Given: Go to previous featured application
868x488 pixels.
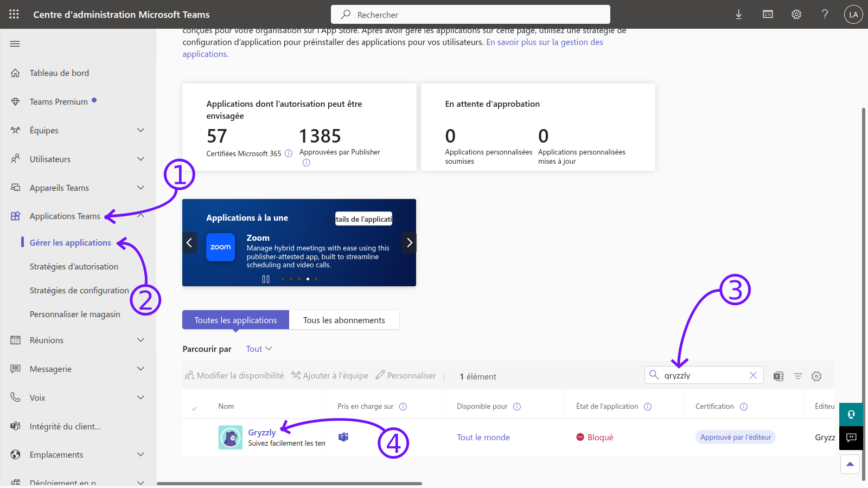Looking at the screenshot, I should point(189,242).
